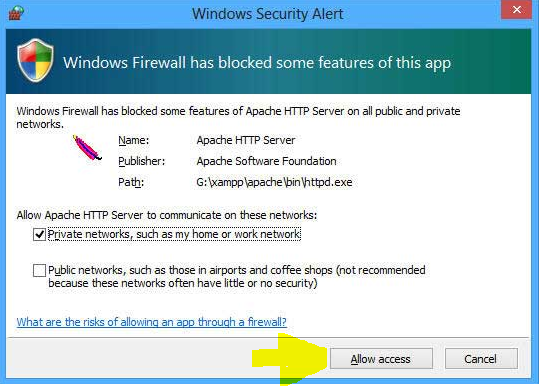Screen dimensions: 539x386
Task: Click the Windows Security Alert title text
Action: pyautogui.click(x=267, y=14)
